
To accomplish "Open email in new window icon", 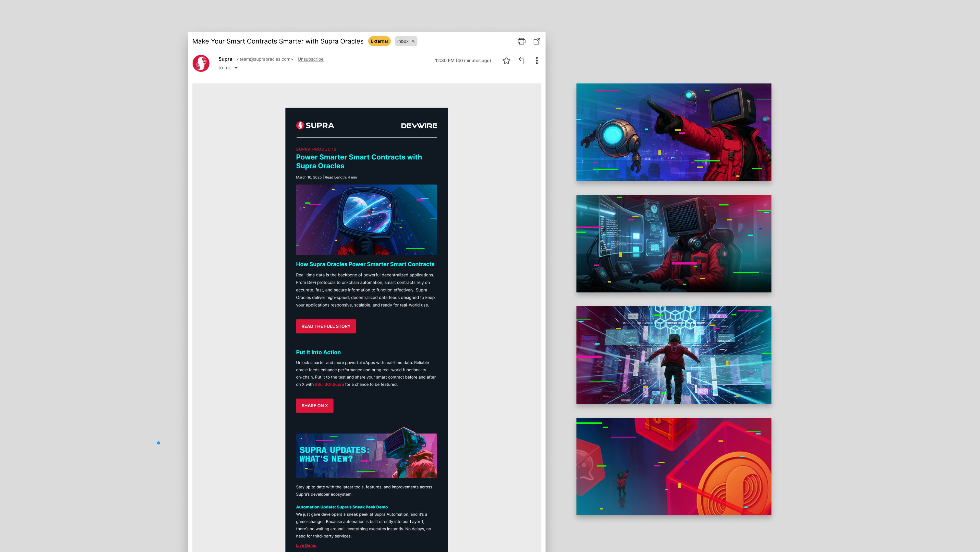I will (x=536, y=41).
